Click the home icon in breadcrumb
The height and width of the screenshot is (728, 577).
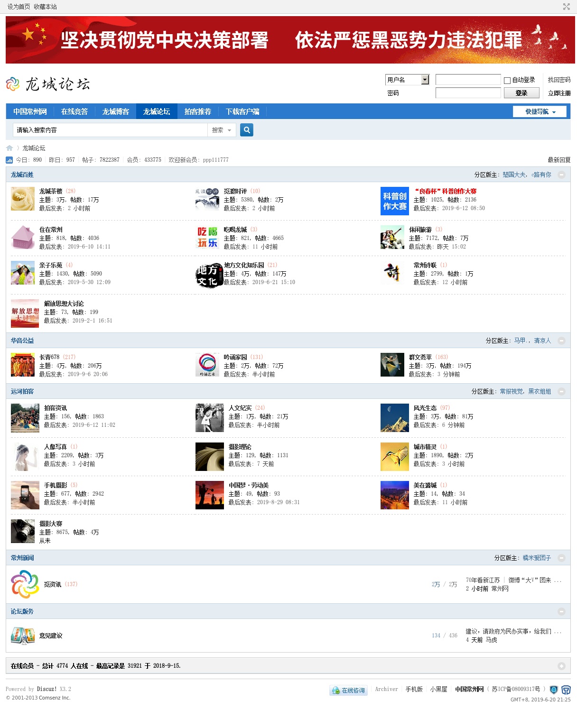point(9,148)
